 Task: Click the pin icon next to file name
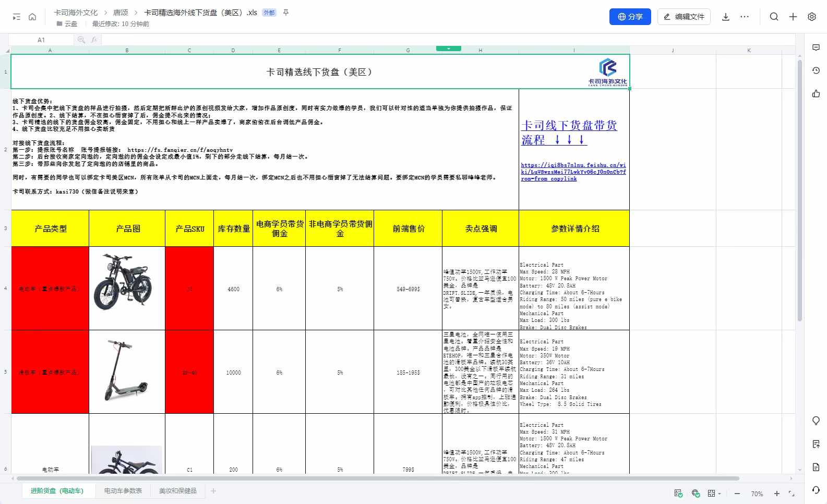(286, 13)
